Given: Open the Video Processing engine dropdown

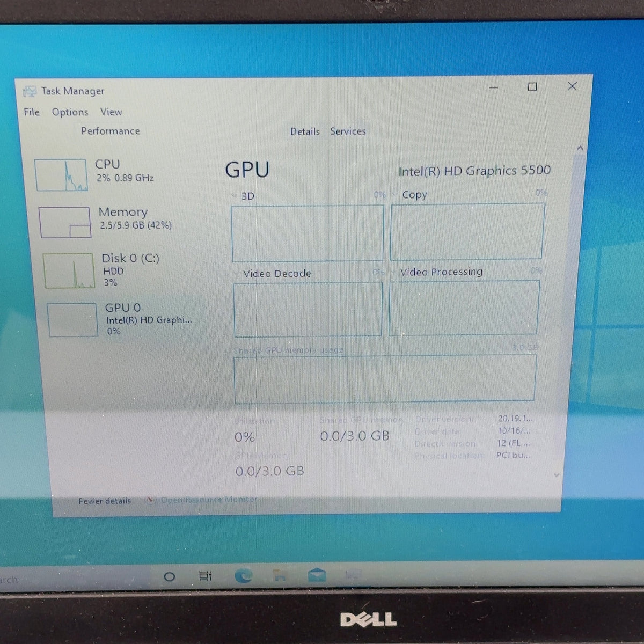Looking at the screenshot, I should coord(394,272).
